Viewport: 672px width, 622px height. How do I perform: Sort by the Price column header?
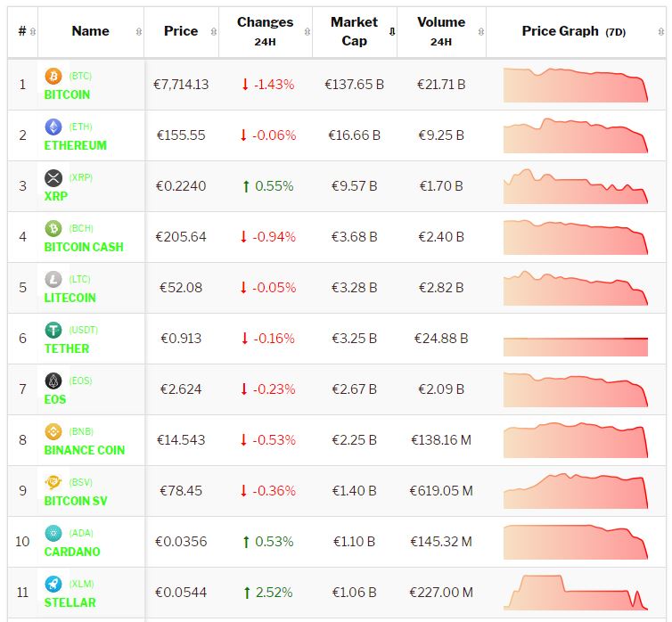coord(181,31)
